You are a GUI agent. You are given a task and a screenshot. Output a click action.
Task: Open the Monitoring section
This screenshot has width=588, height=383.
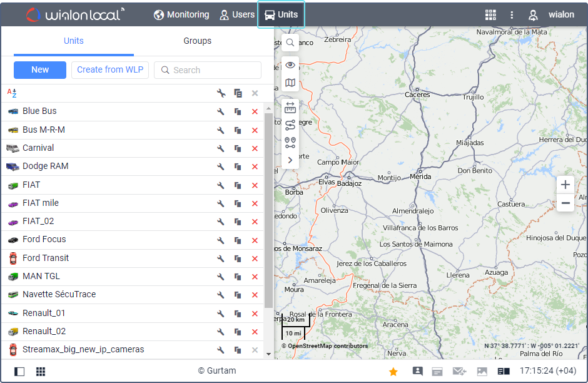point(181,14)
